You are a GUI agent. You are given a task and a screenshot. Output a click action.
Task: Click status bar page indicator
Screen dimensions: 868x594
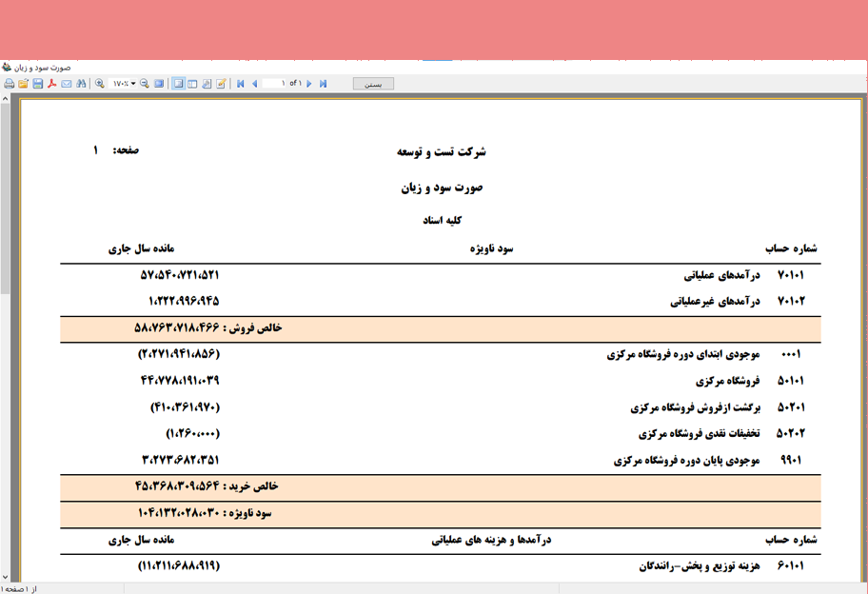pos(19,589)
